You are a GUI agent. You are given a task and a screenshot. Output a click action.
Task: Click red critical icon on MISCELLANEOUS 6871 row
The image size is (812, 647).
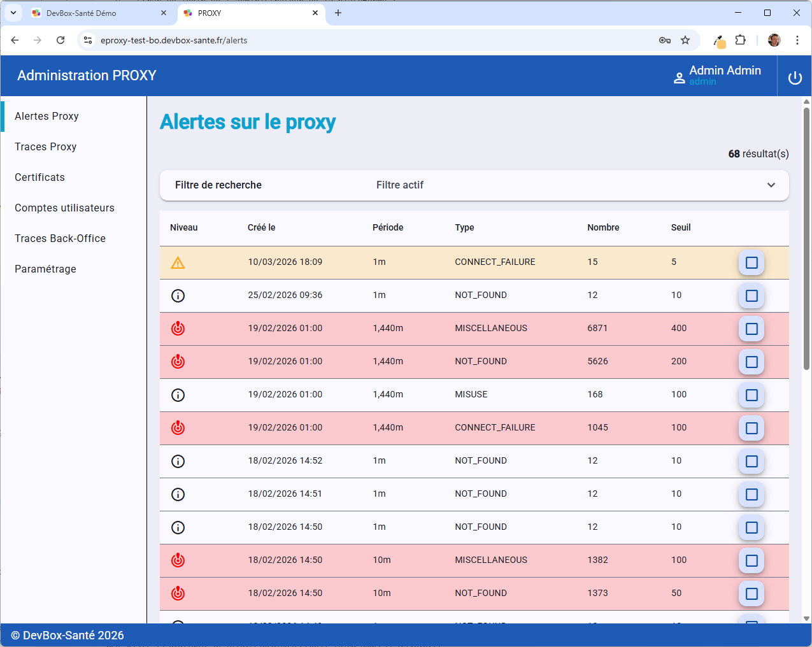click(x=178, y=329)
